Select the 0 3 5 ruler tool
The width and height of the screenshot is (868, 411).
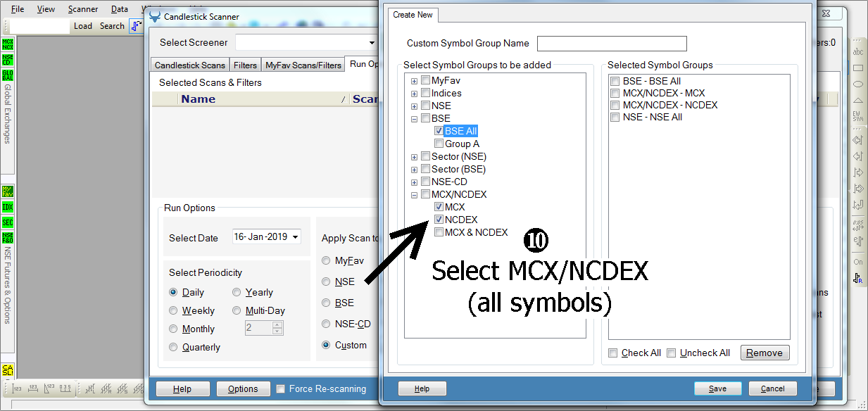point(65,388)
